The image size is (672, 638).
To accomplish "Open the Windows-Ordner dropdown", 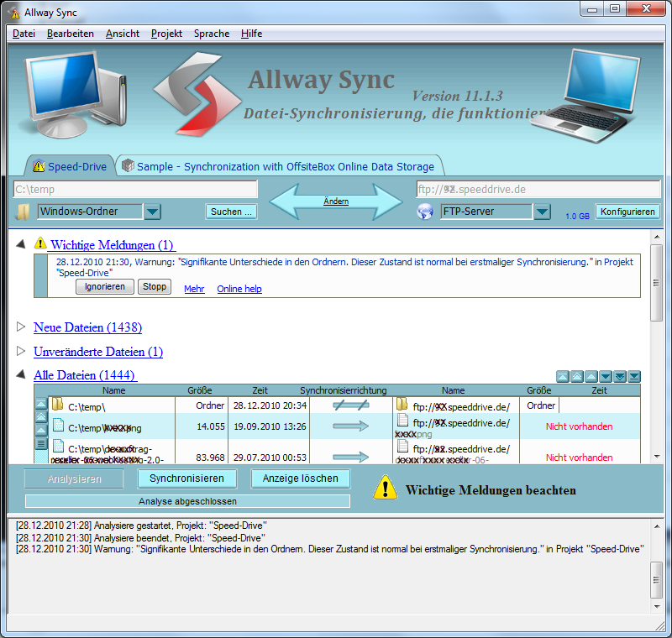I will point(152,212).
